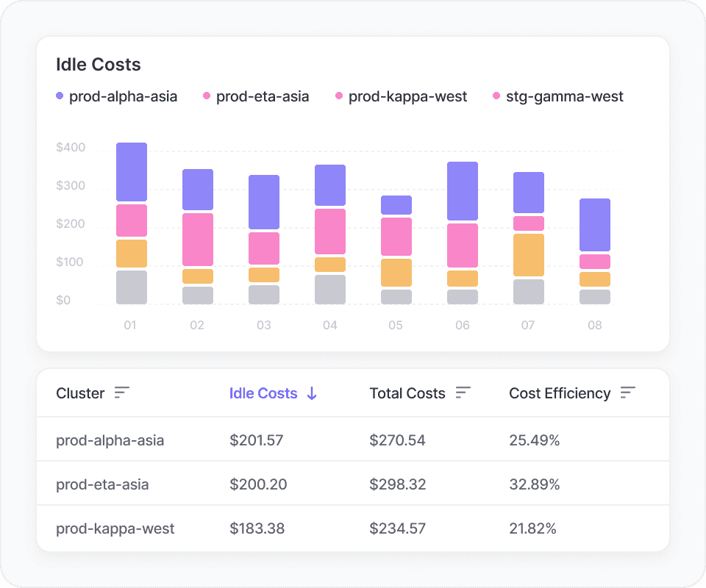Screen dimensions: 706x588
Task: Sort table by the Cluster header
Action: (80, 393)
